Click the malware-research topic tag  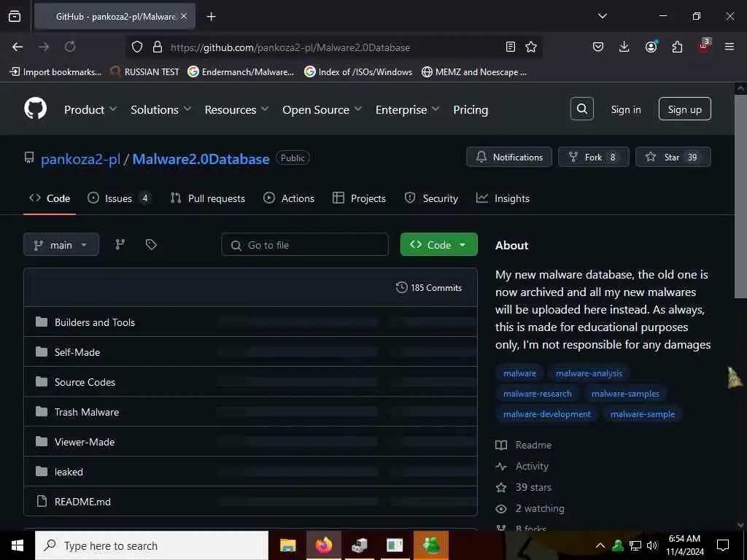[537, 393]
